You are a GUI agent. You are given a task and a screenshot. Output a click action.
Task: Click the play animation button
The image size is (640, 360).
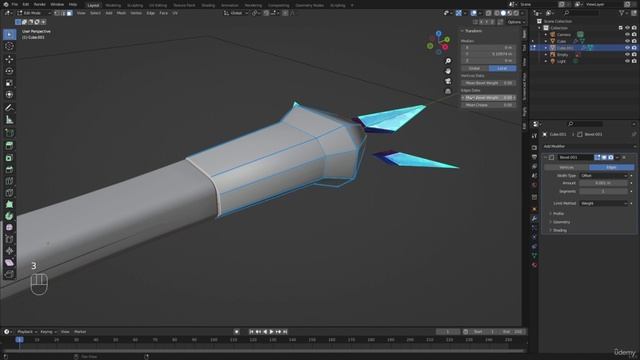coord(271,332)
